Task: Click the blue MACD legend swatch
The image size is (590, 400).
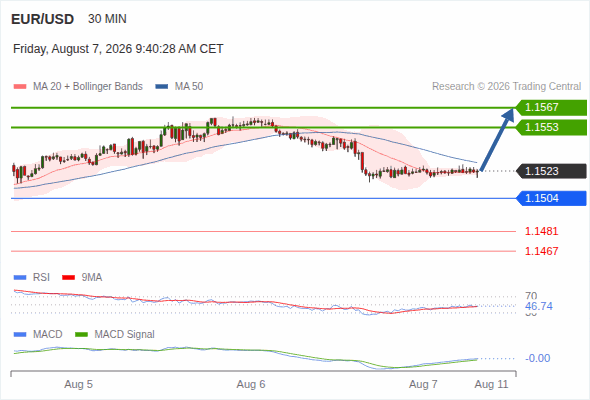Action: point(20,335)
